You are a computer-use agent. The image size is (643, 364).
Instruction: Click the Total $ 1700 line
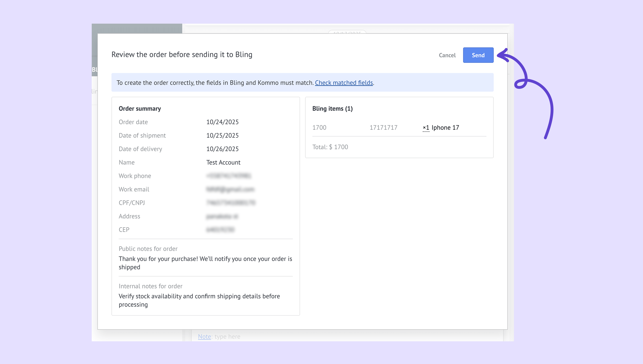click(330, 147)
